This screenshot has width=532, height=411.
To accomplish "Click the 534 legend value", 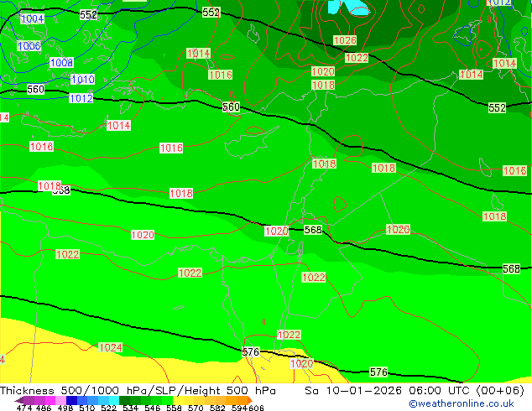I will pyautogui.click(x=130, y=408).
